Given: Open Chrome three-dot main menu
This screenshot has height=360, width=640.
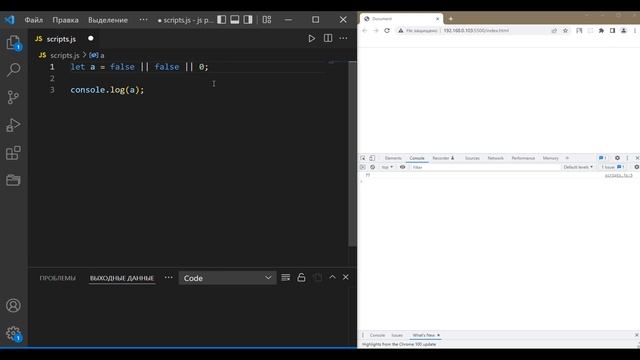Looking at the screenshot, I should 635,31.
